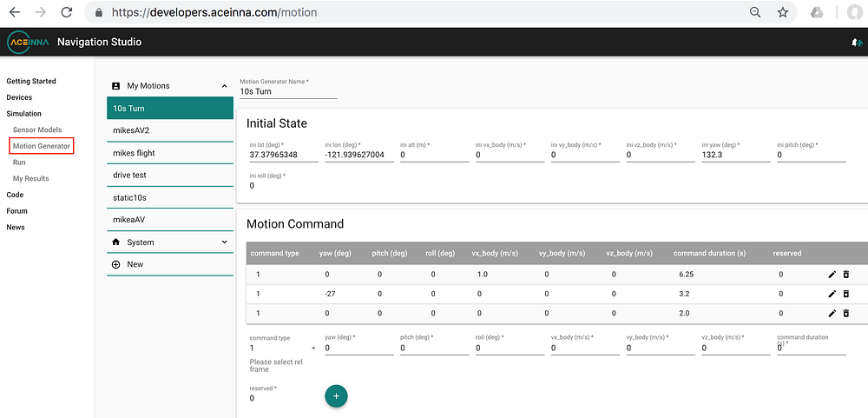The width and height of the screenshot is (868, 418).
Task: Open the command type dropdown
Action: click(x=282, y=348)
